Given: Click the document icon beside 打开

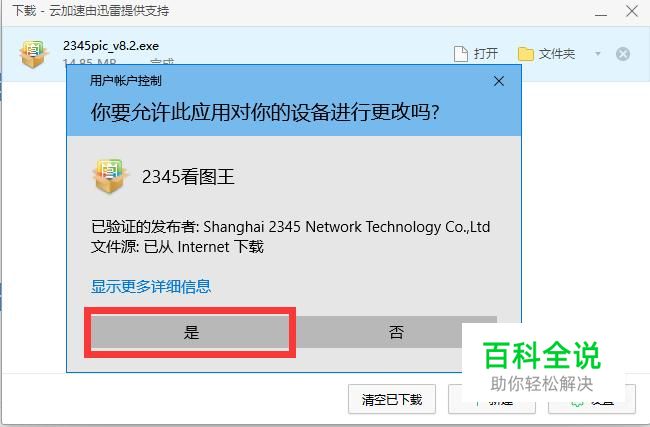Looking at the screenshot, I should (x=461, y=54).
